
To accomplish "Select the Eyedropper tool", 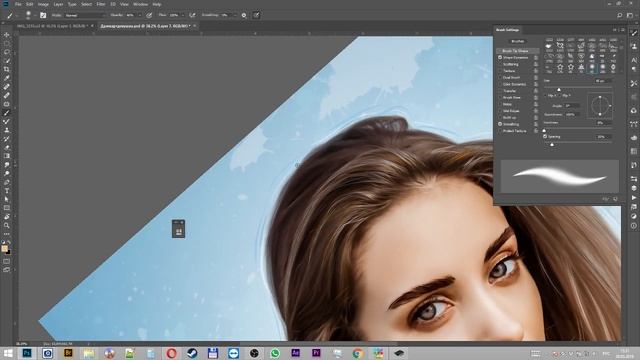I will [7, 78].
